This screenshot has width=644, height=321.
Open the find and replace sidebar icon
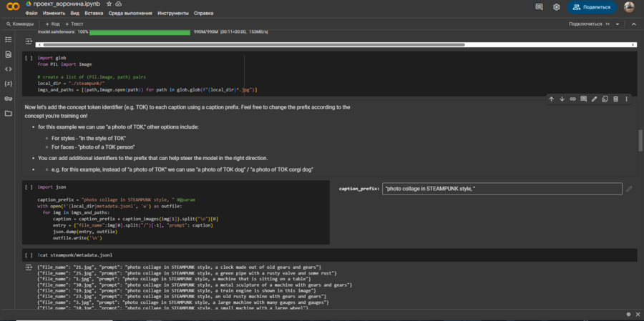pos(8,54)
